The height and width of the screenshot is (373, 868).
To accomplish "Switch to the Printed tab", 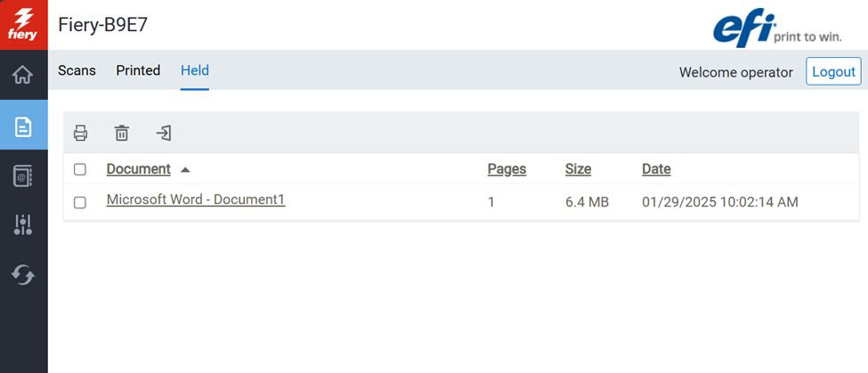I will (138, 70).
